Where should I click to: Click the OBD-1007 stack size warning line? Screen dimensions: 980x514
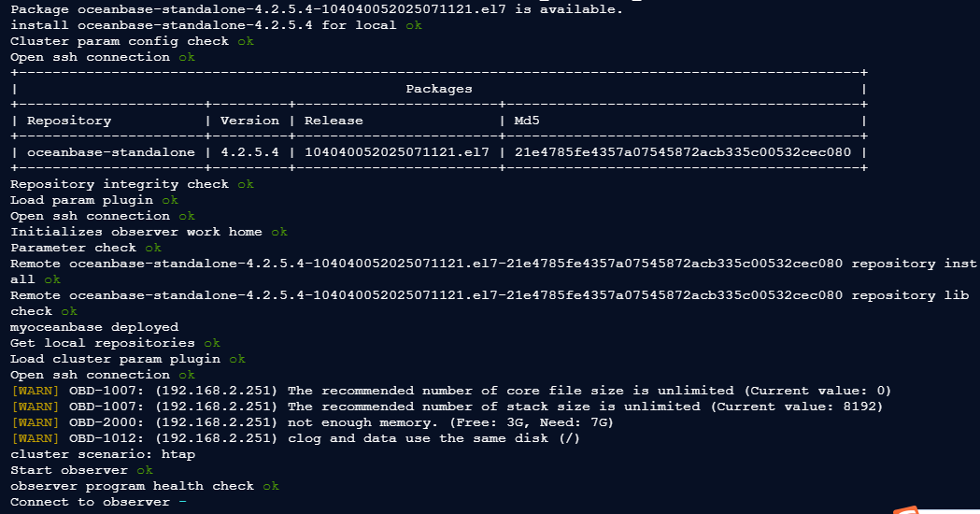pos(447,407)
